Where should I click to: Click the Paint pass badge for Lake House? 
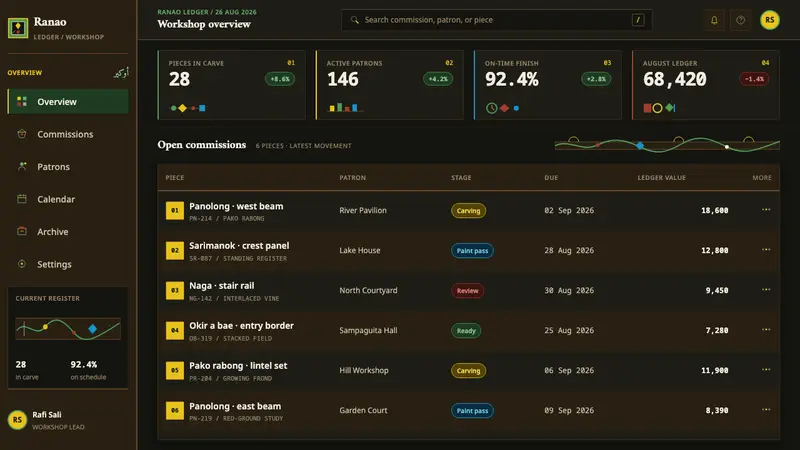point(472,251)
